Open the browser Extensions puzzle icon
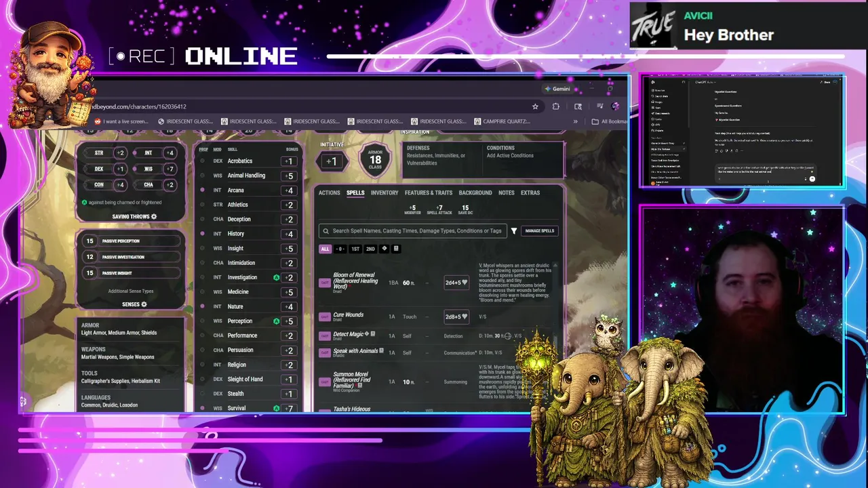Viewport: 868px width, 488px height. point(556,106)
